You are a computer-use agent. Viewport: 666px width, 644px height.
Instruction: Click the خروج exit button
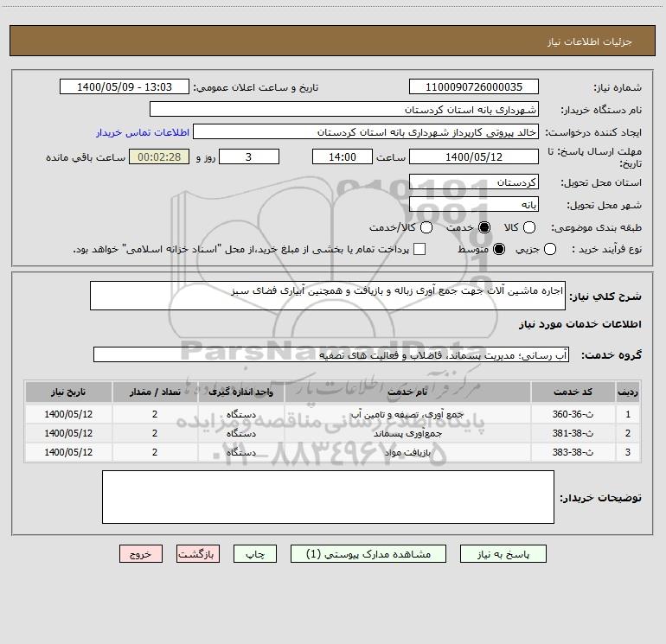[141, 554]
